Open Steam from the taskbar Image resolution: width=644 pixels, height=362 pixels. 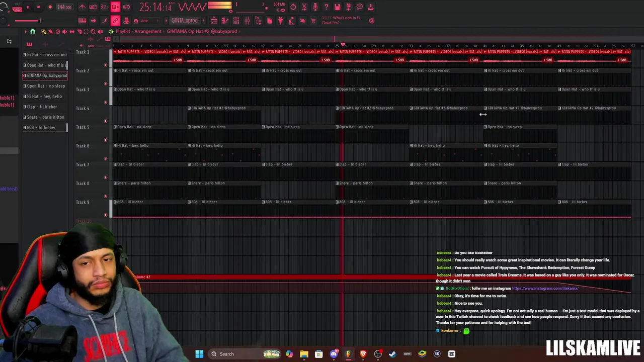click(392, 354)
